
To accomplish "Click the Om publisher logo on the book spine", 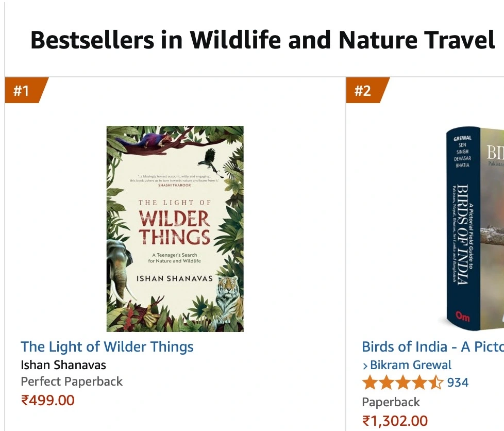I will click(462, 317).
